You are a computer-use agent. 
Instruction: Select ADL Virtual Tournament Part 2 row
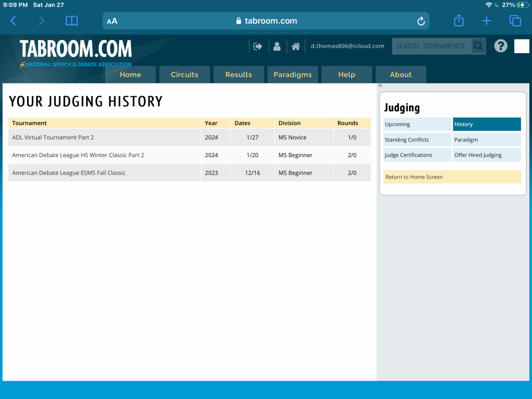pyautogui.click(x=190, y=137)
